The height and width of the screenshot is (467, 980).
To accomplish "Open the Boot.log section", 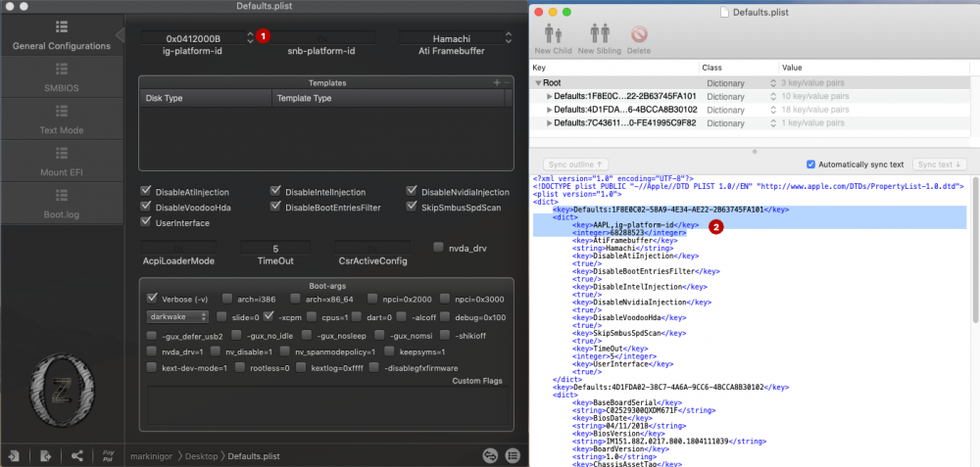I will pos(61,205).
